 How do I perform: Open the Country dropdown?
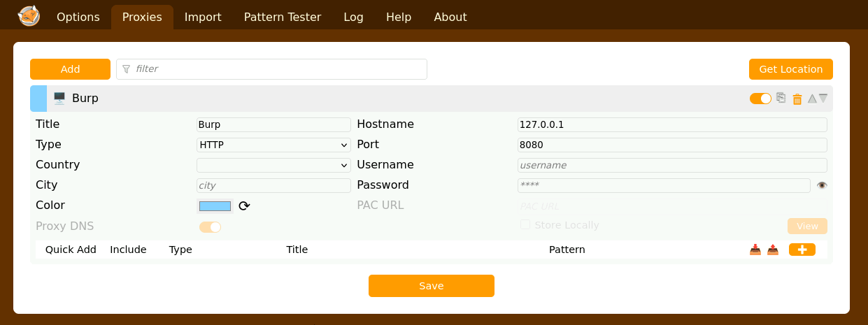click(273, 165)
